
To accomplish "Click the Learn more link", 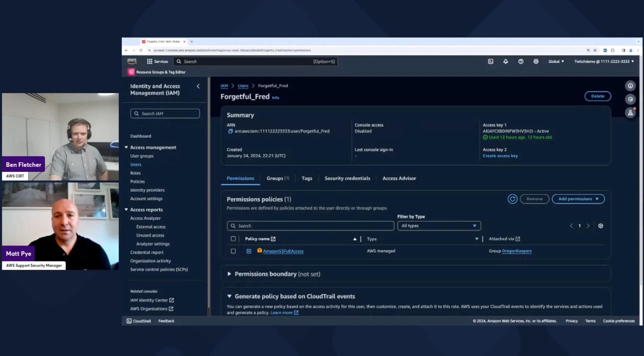I will coord(284,313).
